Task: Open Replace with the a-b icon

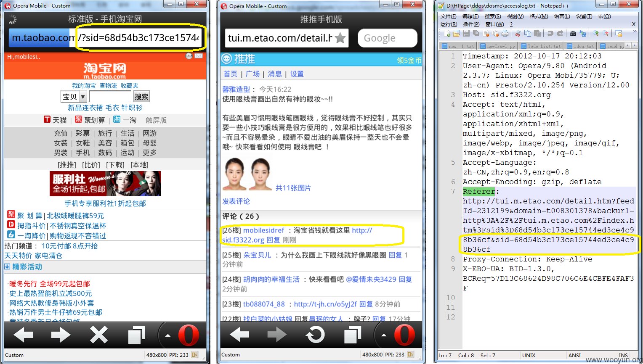Action: click(583, 33)
